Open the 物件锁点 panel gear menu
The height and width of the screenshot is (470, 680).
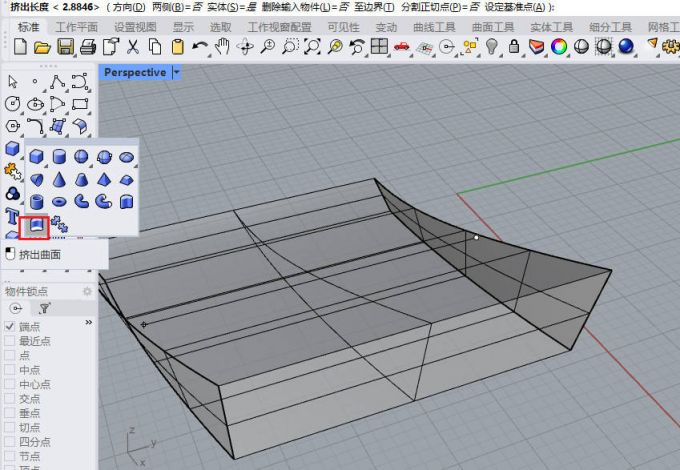pos(88,291)
